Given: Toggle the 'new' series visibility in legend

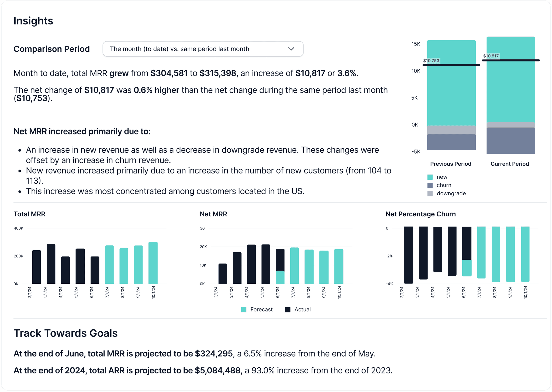Looking at the screenshot, I should (430, 177).
